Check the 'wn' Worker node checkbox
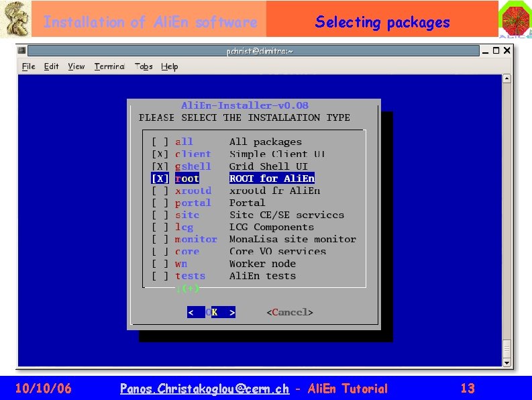This screenshot has height=400, width=532. [x=160, y=264]
